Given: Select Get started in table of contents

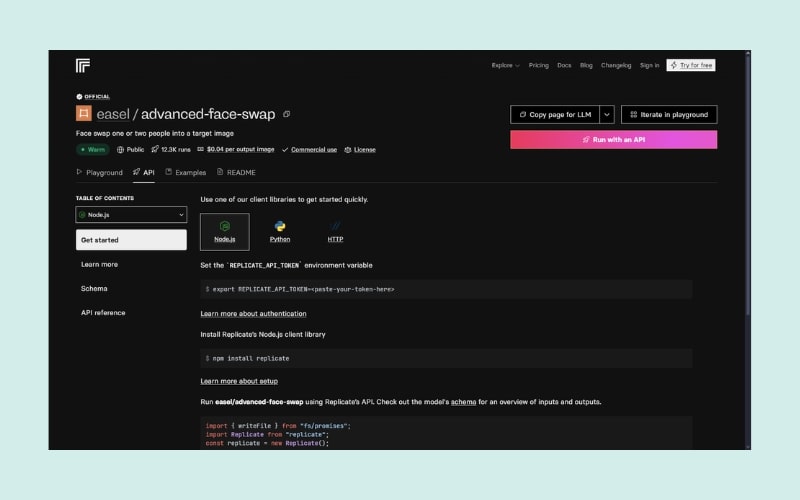Looking at the screenshot, I should pos(131,240).
